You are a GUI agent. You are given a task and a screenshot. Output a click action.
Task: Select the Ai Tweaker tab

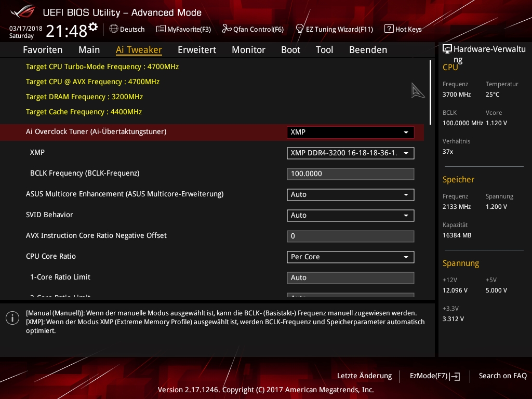coord(139,50)
